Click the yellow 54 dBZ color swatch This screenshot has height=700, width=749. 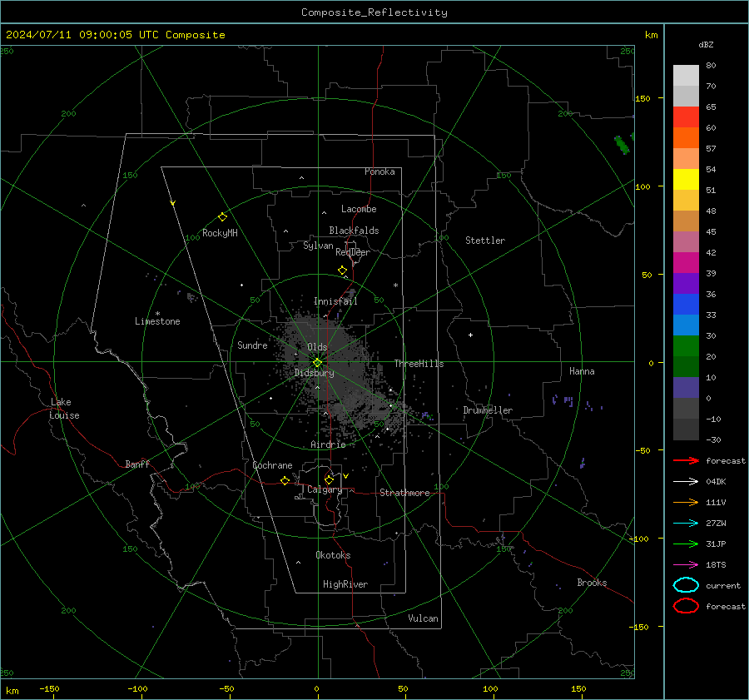coord(686,180)
